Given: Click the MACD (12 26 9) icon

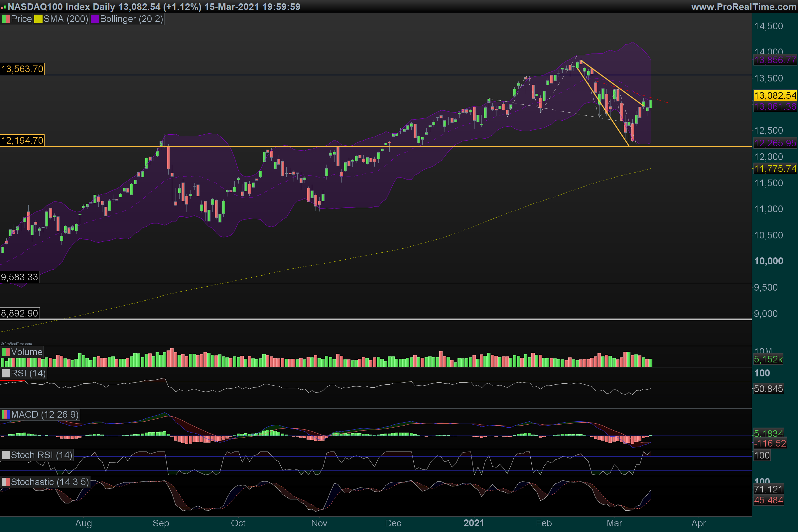Looking at the screenshot, I should [x=5, y=414].
